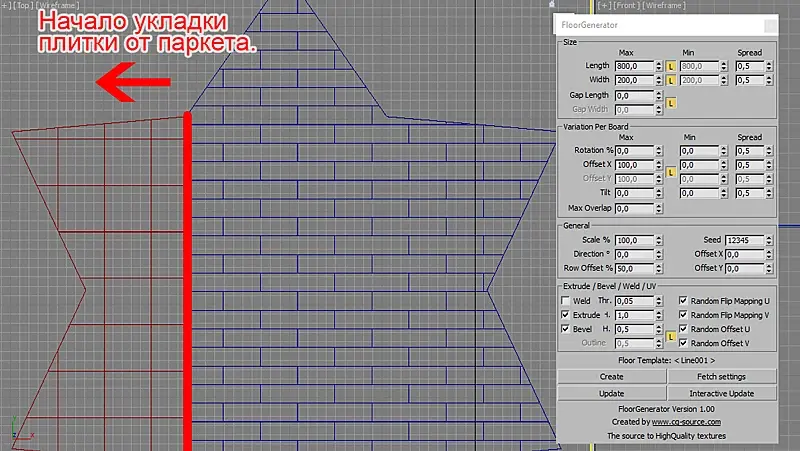Click the Direction ° field
This screenshot has width=800, height=451.
(x=634, y=255)
